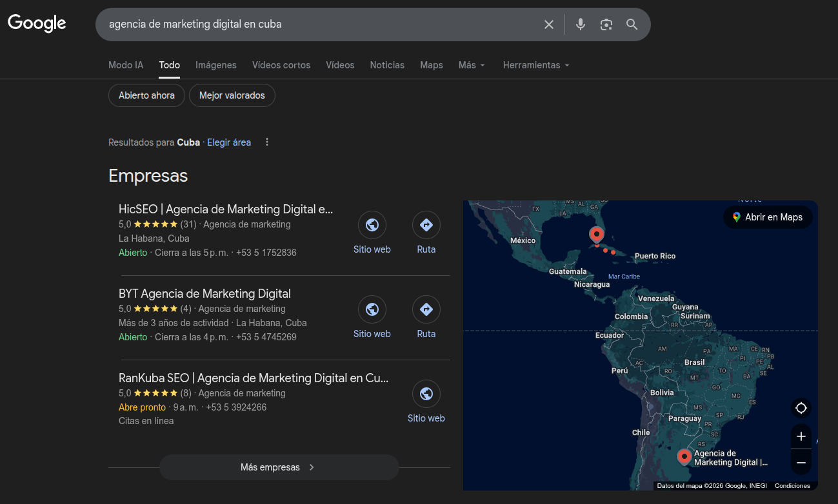
Task: Click the search magnifier icon
Action: coord(632,24)
